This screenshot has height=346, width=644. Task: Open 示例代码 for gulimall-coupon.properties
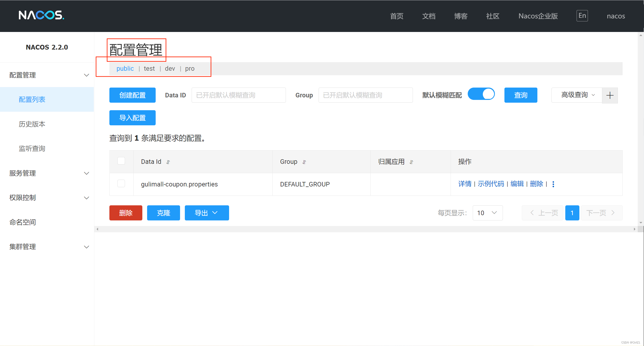point(491,184)
